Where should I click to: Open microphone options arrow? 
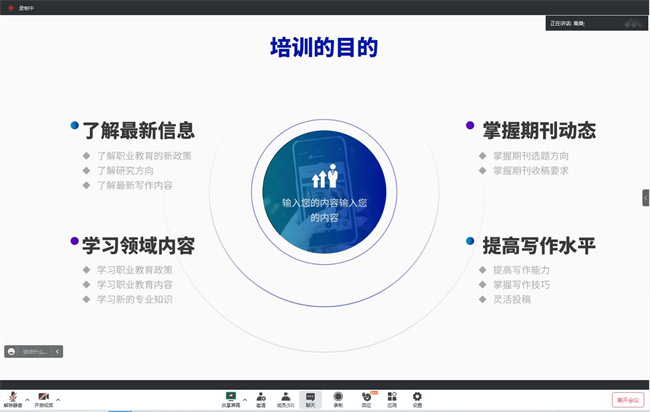[27, 400]
